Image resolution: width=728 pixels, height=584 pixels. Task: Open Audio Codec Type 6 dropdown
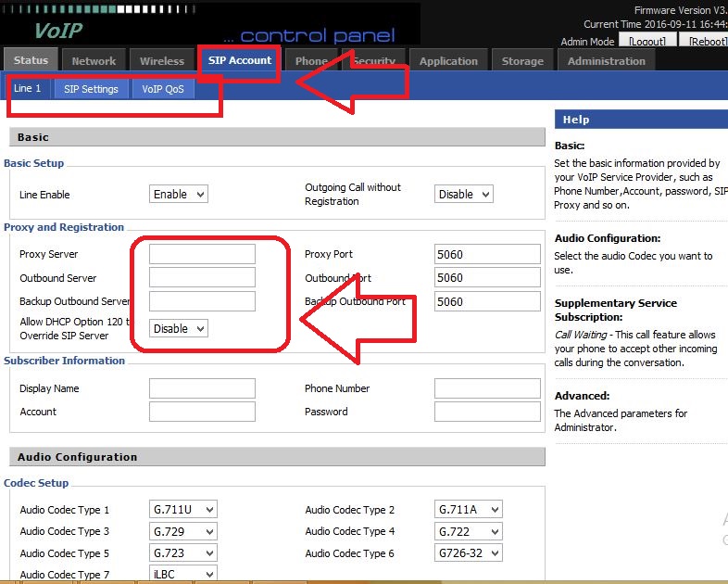click(468, 553)
